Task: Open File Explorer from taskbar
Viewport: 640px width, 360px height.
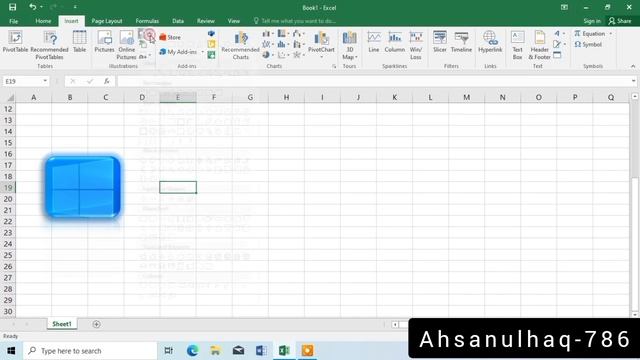Action: (215, 351)
